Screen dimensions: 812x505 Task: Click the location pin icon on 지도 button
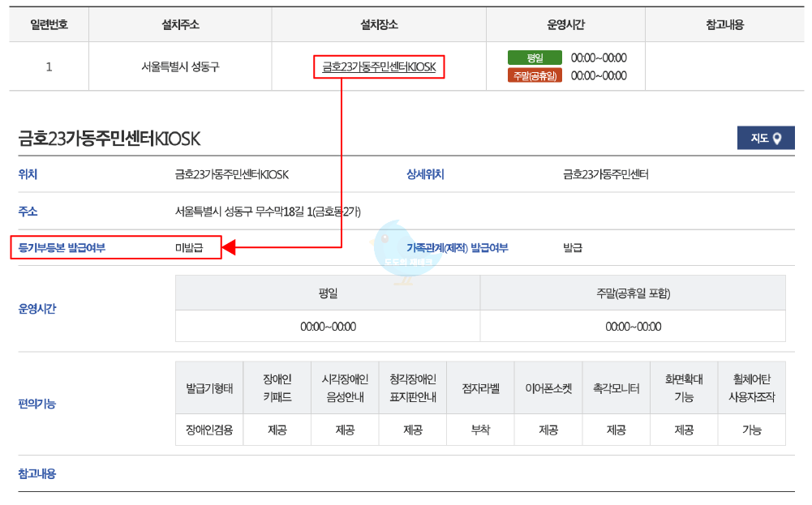point(777,139)
